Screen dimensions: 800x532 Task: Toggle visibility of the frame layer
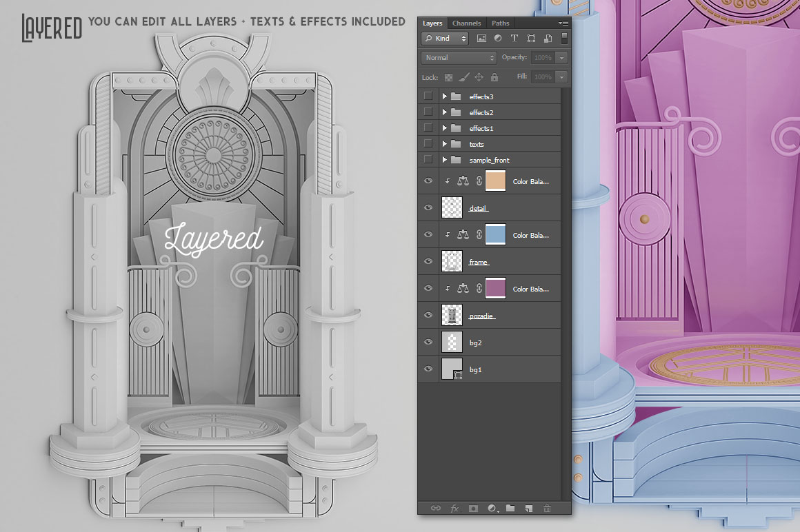[428, 262]
